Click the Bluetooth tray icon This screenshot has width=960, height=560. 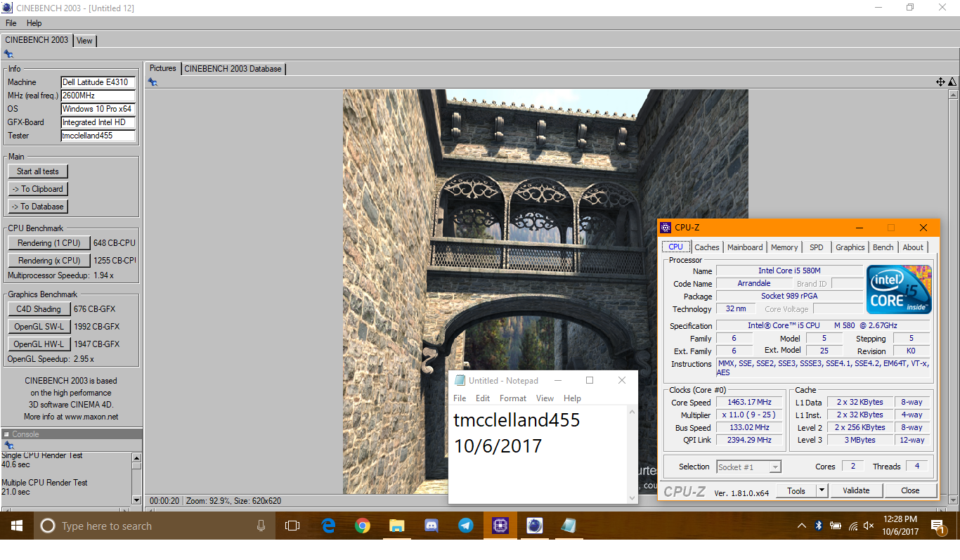coord(819,526)
